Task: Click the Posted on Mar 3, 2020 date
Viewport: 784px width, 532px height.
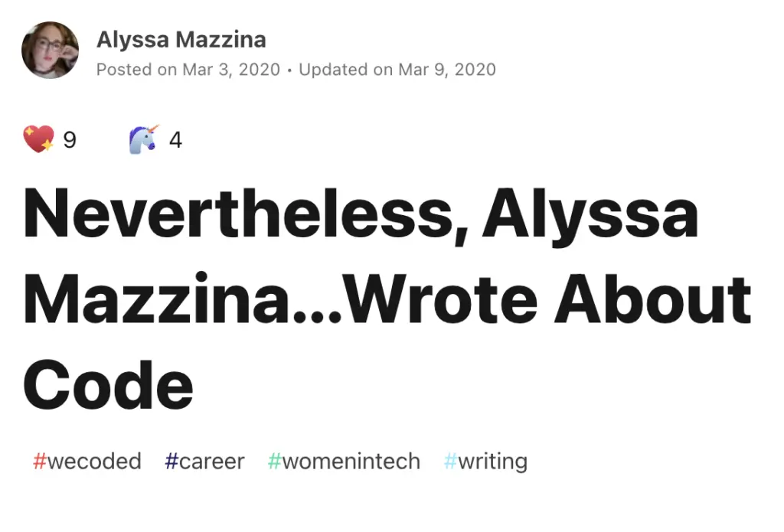Action: click(x=188, y=70)
